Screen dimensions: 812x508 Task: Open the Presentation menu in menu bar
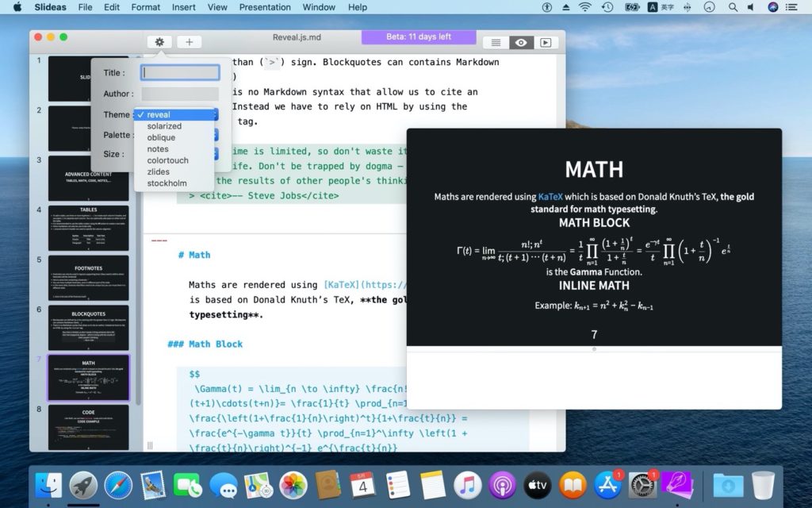pyautogui.click(x=265, y=7)
